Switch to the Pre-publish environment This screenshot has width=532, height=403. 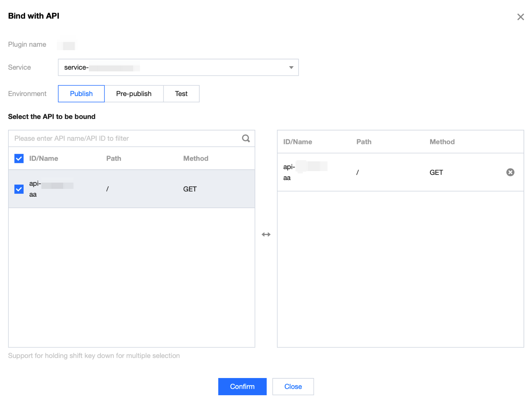tap(134, 94)
